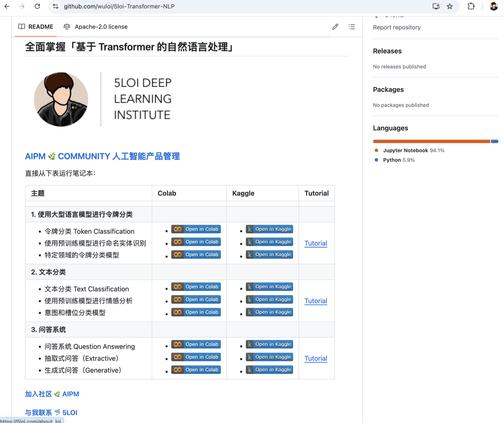Click the Report repository link
Image resolution: width=504 pixels, height=423 pixels.
[x=396, y=27]
